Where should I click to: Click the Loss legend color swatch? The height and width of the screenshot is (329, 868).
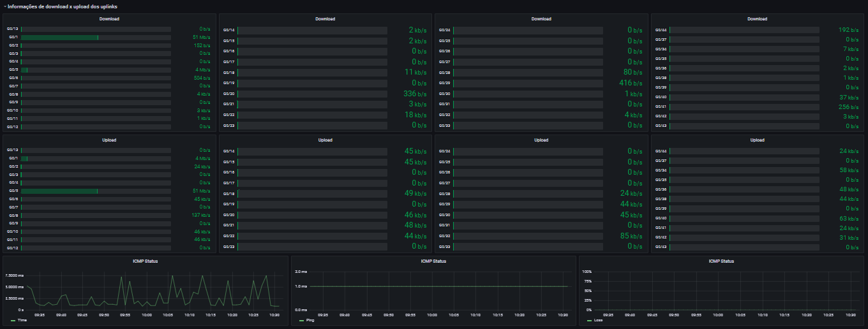pyautogui.click(x=588, y=320)
